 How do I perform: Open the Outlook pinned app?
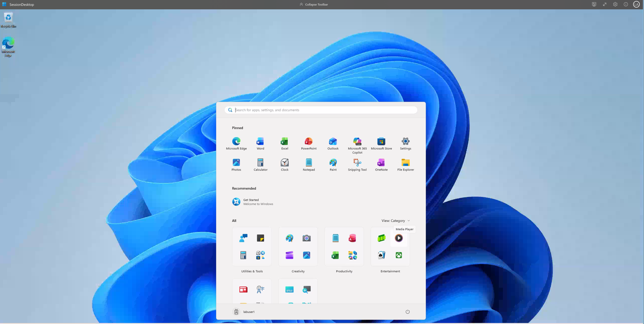[x=333, y=144]
